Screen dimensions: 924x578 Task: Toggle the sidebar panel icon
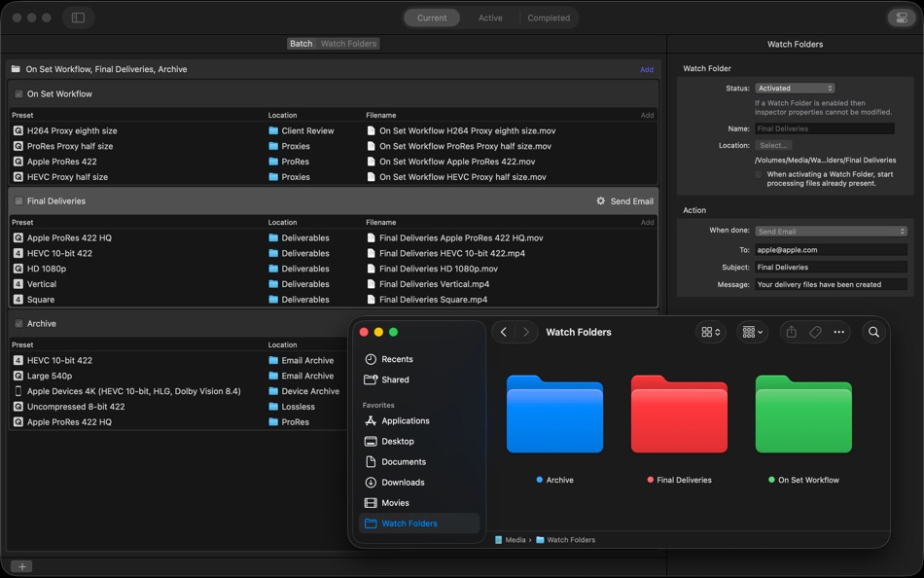pyautogui.click(x=78, y=18)
